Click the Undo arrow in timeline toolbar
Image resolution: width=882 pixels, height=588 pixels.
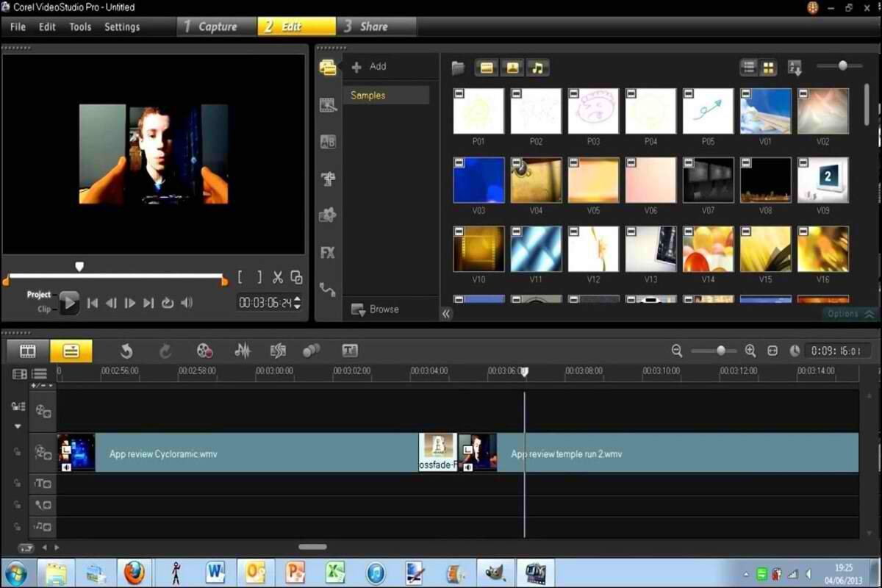pyautogui.click(x=126, y=351)
